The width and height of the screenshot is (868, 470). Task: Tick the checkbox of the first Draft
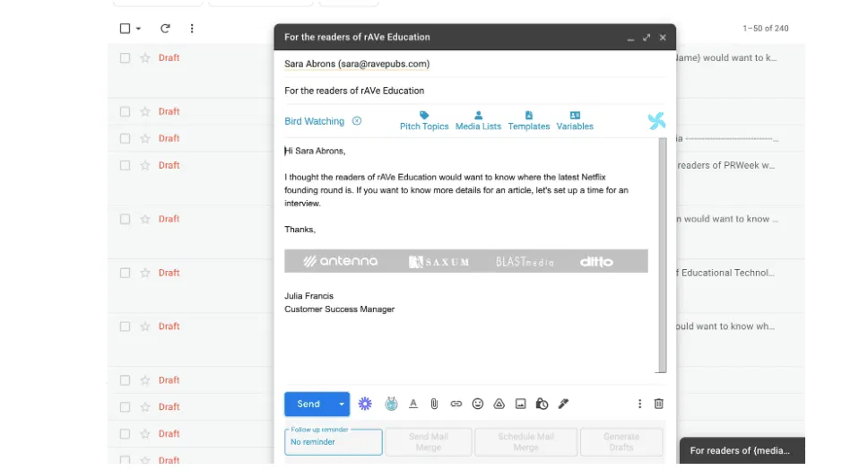[126, 58]
